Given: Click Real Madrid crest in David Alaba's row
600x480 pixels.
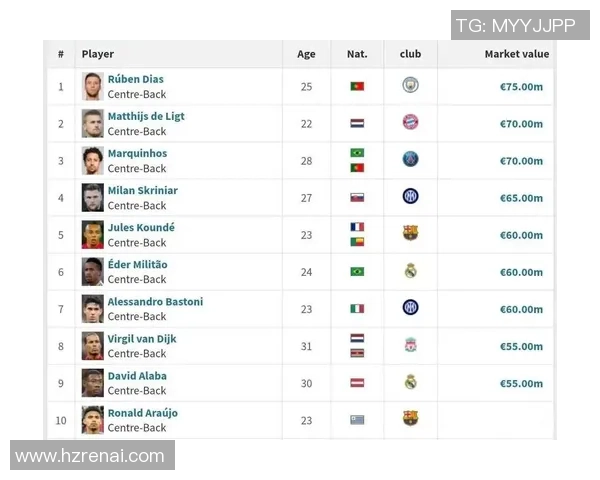Looking at the screenshot, I should 410,382.
